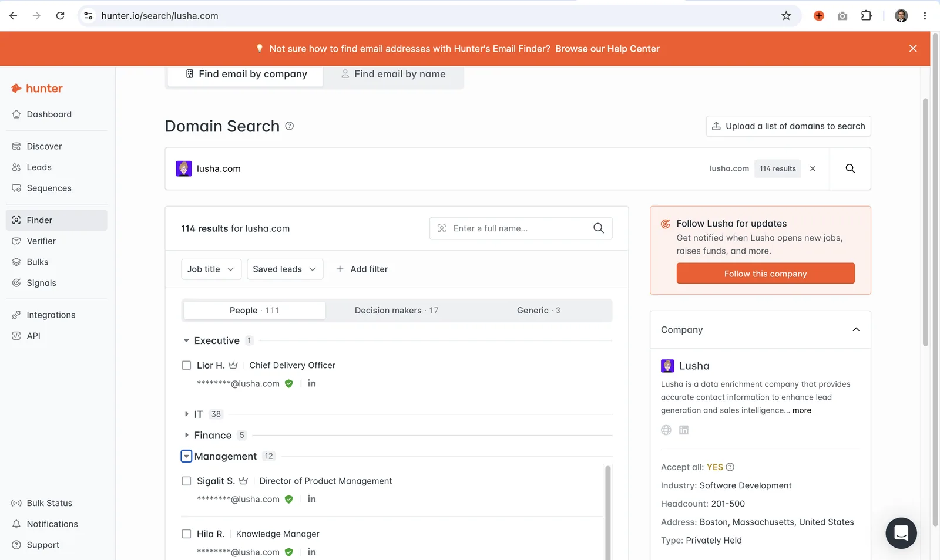
Task: Click the name search magnifier icon
Action: (x=599, y=228)
